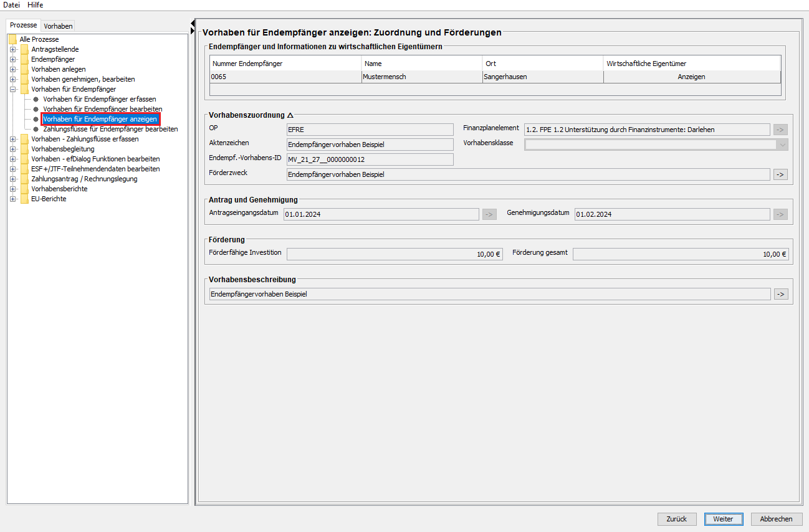809x532 pixels.
Task: Expand the Vorhaben anlegen node
Action: pos(12,69)
